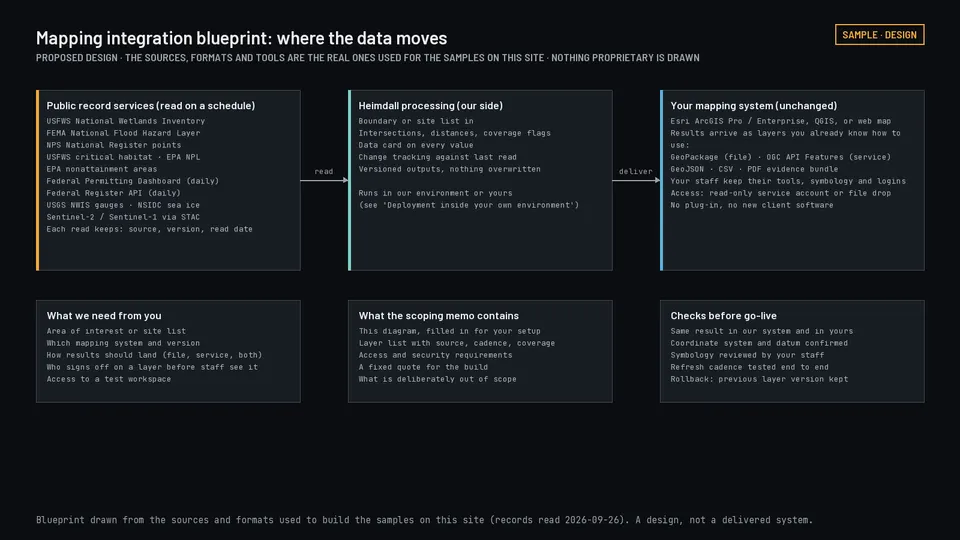This screenshot has height=540, width=960.
Task: Click 'Each read keeps: source, version, read date'
Action: point(149,229)
